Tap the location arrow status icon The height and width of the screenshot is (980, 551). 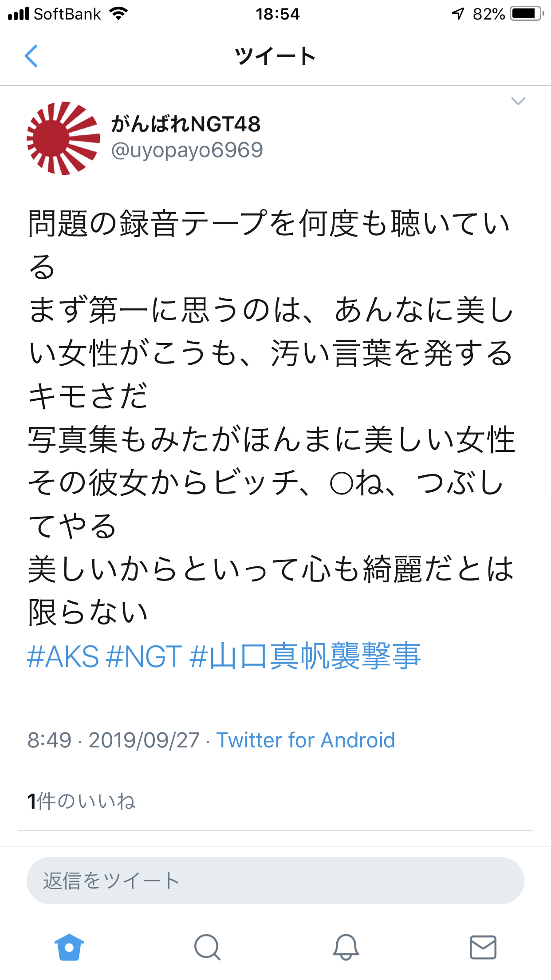[458, 14]
